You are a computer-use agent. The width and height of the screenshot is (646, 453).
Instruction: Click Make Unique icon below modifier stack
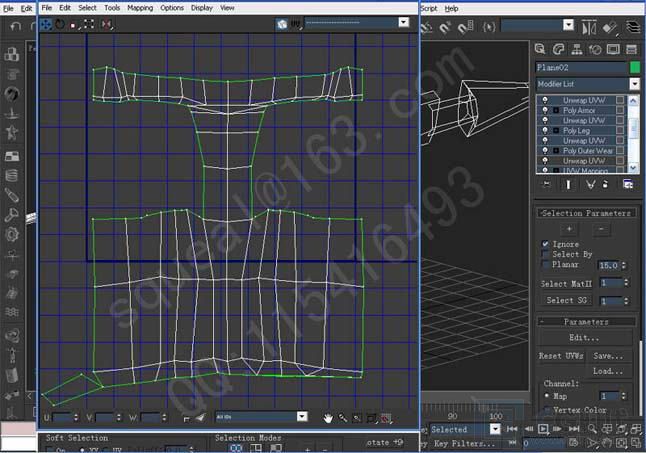pos(590,184)
